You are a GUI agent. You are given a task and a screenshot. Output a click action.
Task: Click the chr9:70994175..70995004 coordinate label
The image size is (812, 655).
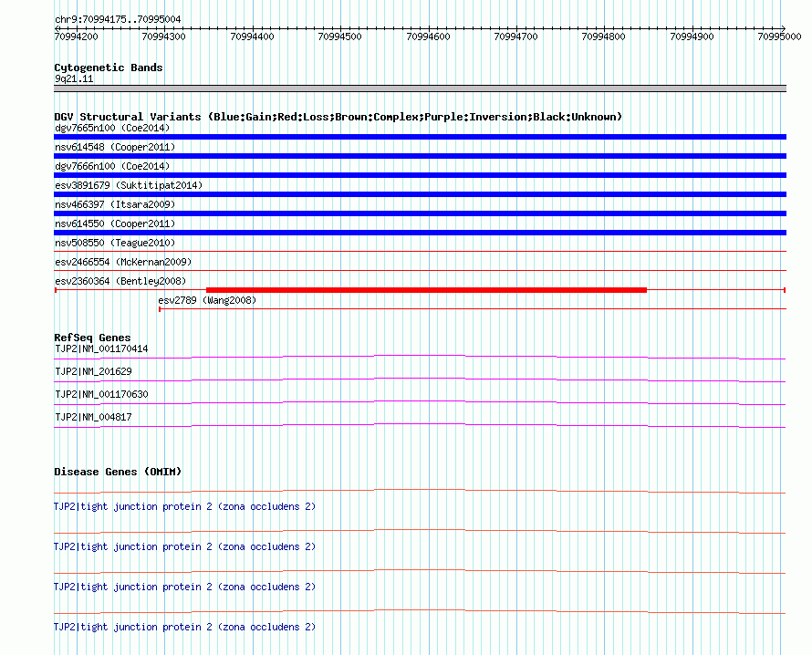pos(118,19)
